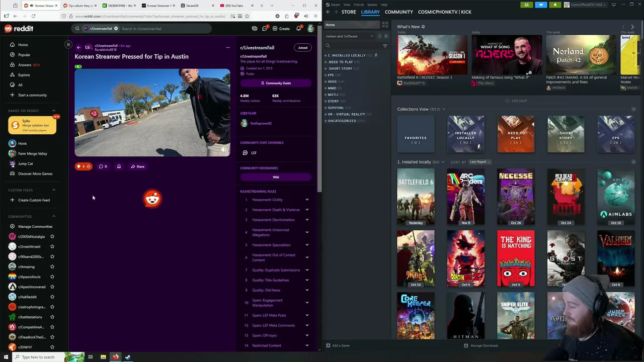Collapse Communities section in sidebar

pos(54,216)
